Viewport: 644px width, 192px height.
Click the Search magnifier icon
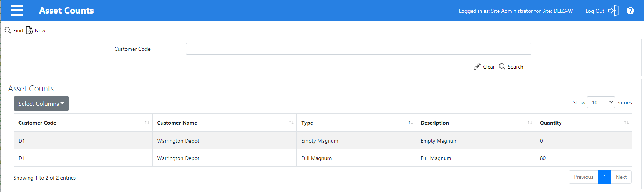click(502, 66)
